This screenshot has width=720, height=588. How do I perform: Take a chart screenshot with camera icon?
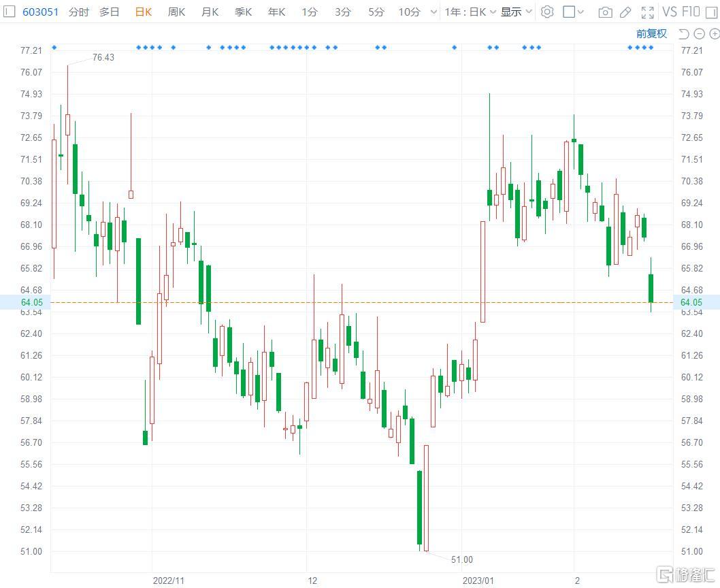[x=604, y=12]
